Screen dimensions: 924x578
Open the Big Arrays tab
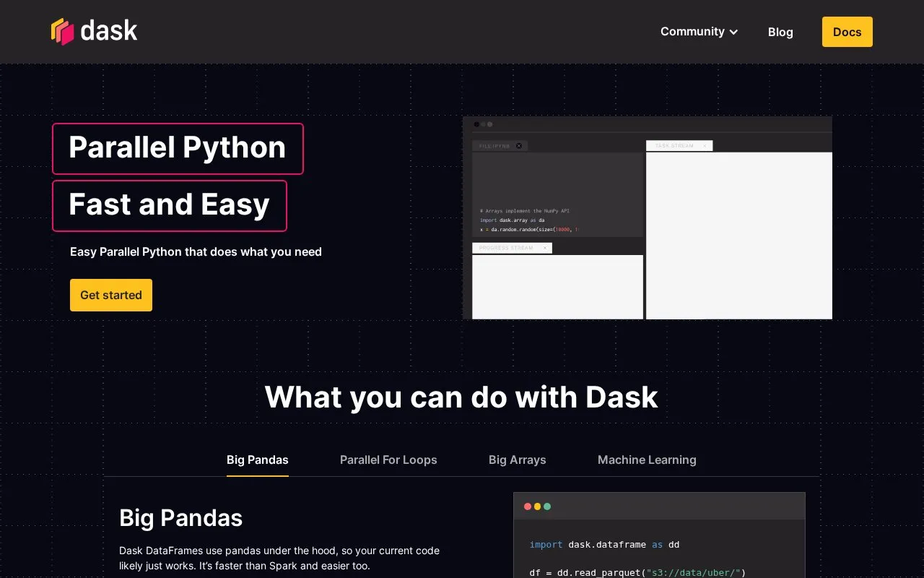(518, 460)
